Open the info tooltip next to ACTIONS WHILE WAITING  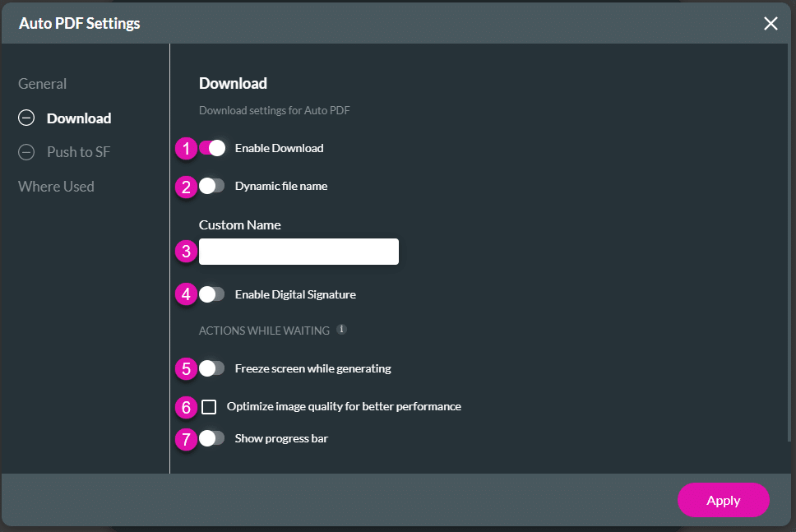(x=341, y=329)
